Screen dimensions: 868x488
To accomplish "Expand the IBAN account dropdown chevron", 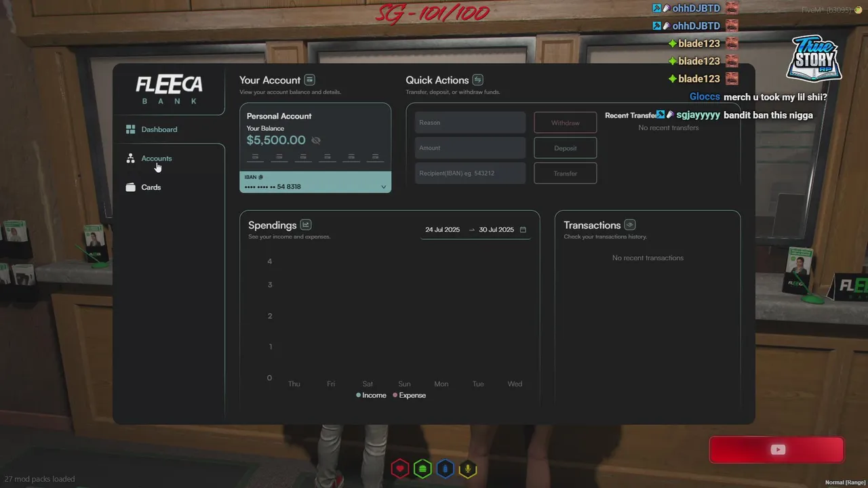I will tap(383, 187).
